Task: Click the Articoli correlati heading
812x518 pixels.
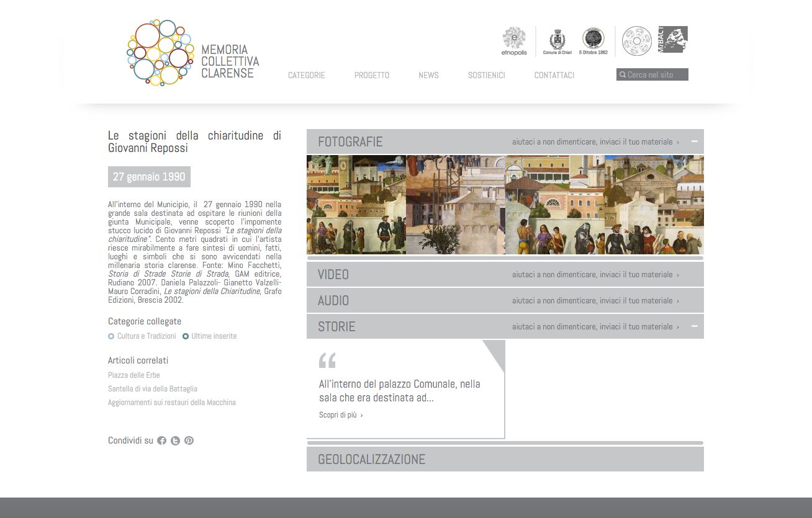Action: click(x=138, y=360)
